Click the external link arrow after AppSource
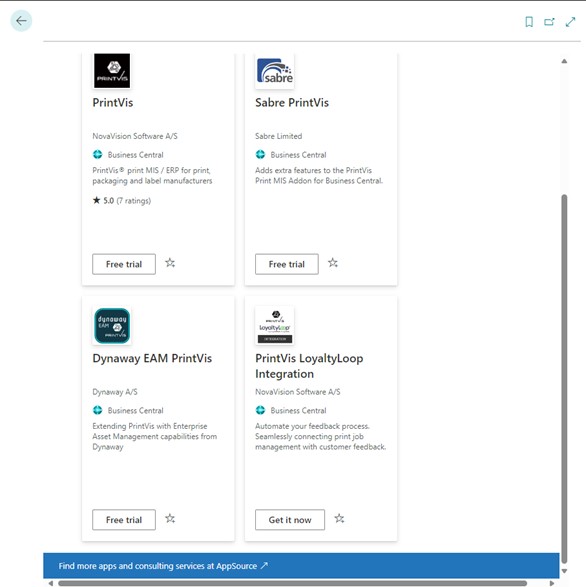586x587 pixels. click(264, 565)
